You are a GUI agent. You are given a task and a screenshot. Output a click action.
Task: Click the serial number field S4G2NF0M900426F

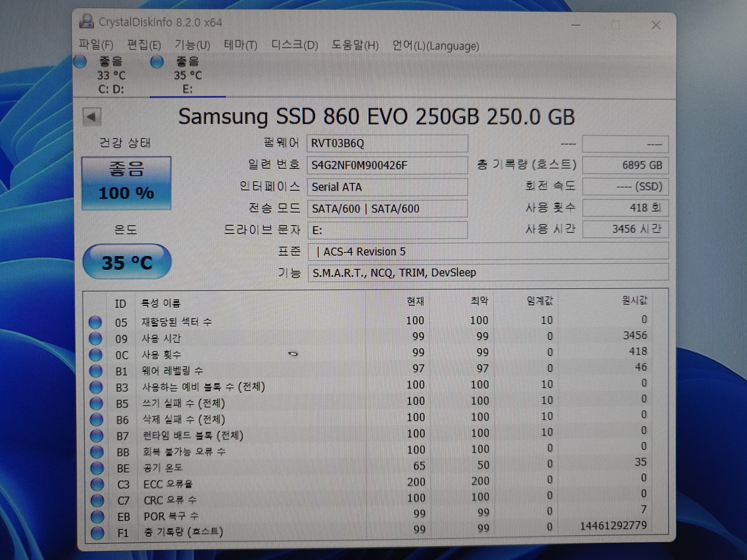coord(387,165)
